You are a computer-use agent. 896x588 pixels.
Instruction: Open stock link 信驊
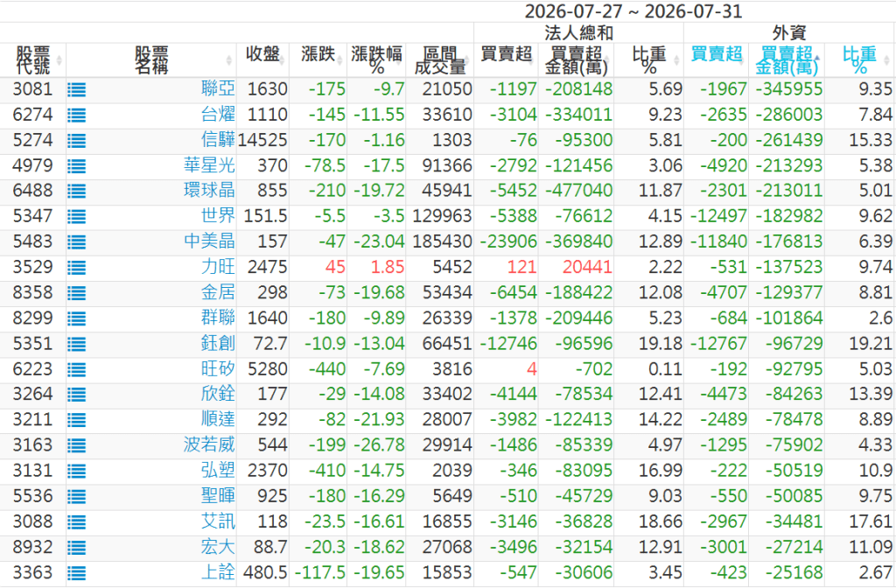tap(218, 140)
